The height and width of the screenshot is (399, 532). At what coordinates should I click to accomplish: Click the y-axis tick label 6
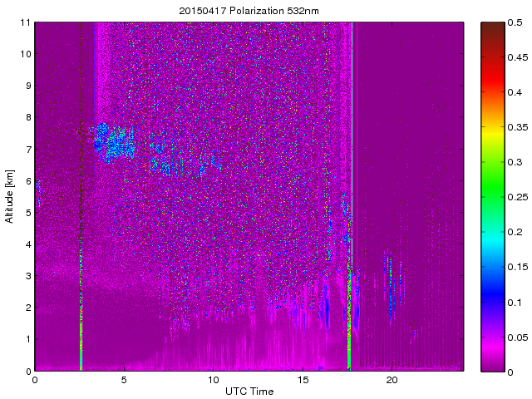pos(27,181)
